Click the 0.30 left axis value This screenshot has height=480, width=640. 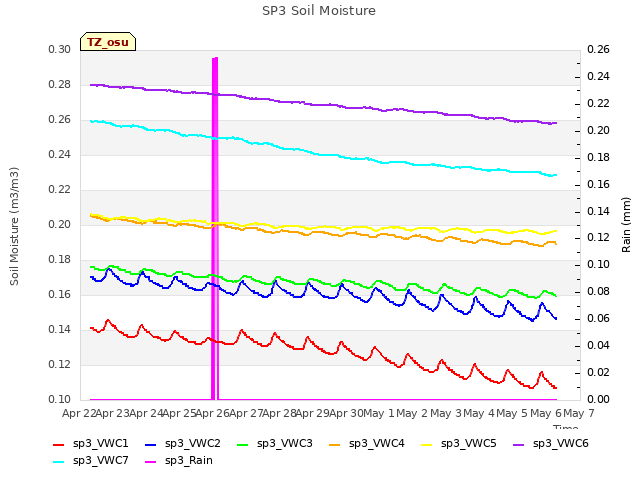(60, 49)
